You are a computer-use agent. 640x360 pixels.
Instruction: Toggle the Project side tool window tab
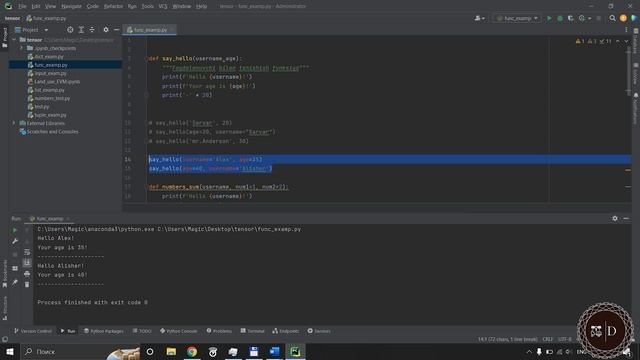click(4, 38)
